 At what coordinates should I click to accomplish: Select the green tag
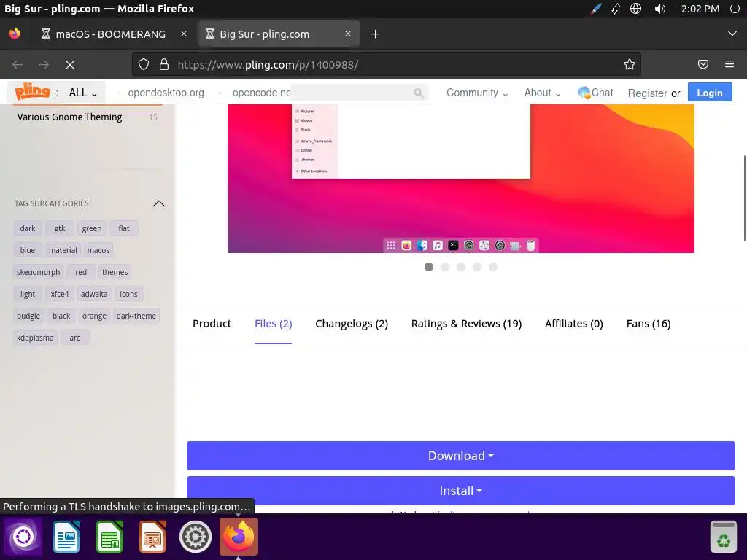[x=91, y=228]
